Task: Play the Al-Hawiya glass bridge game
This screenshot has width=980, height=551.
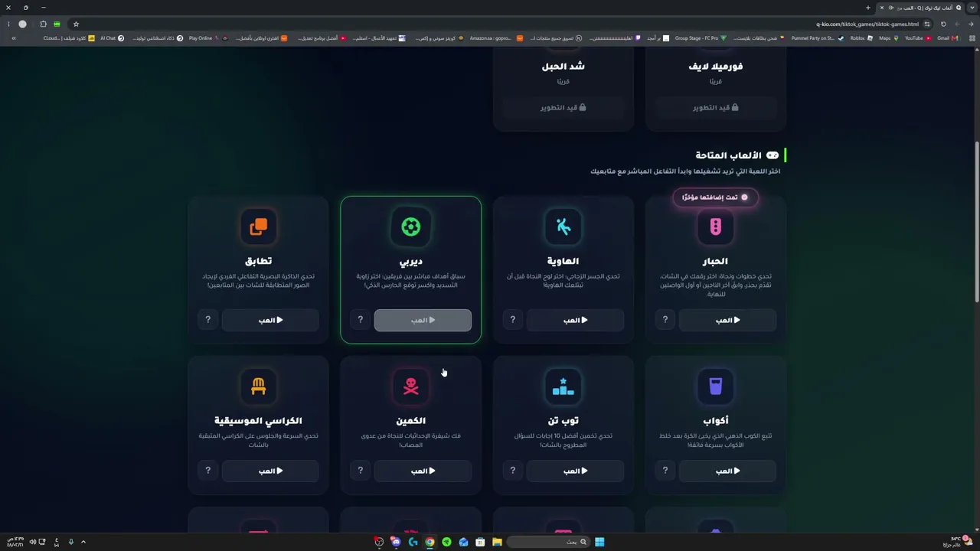Action: pyautogui.click(x=575, y=320)
